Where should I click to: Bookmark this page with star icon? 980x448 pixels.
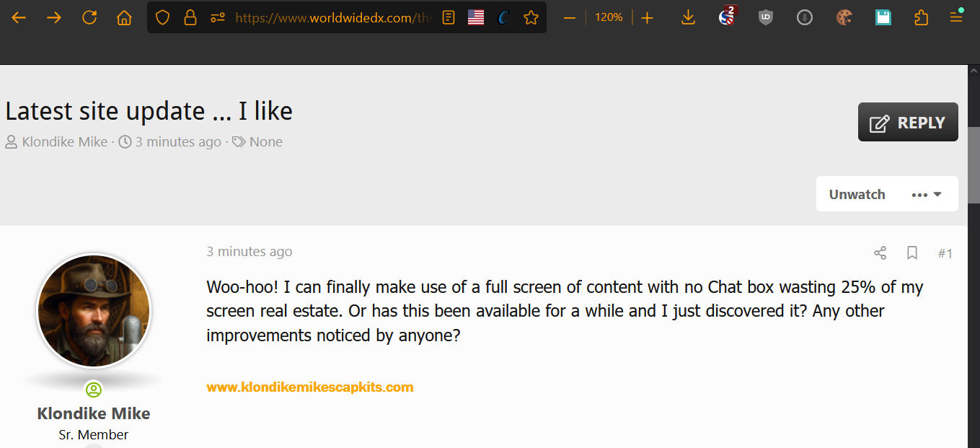point(531,17)
